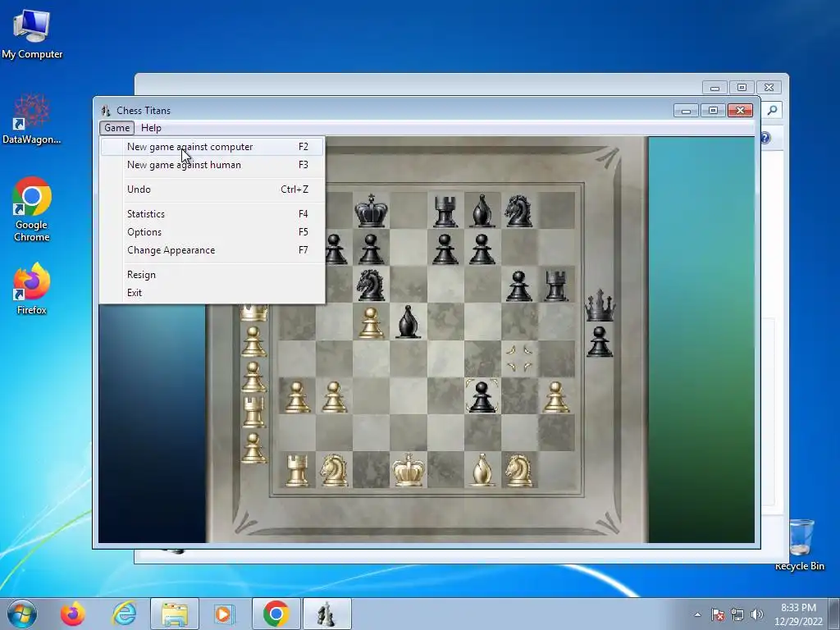Open Internet Explorer from the taskbar
The height and width of the screenshot is (630, 840).
(125, 614)
